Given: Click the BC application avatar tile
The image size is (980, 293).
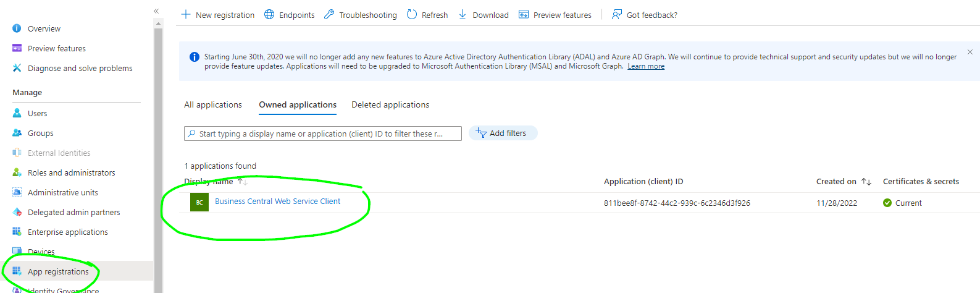Looking at the screenshot, I should pyautogui.click(x=199, y=202).
